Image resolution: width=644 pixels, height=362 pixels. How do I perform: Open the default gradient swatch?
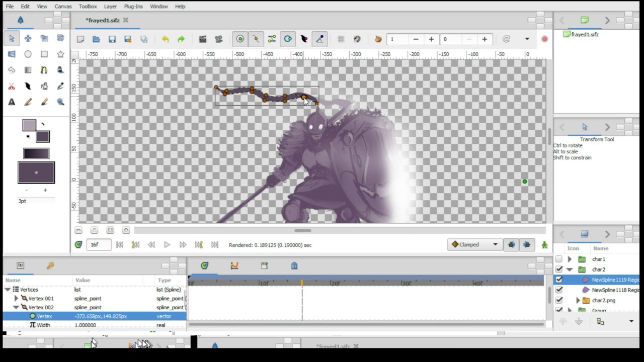click(36, 153)
